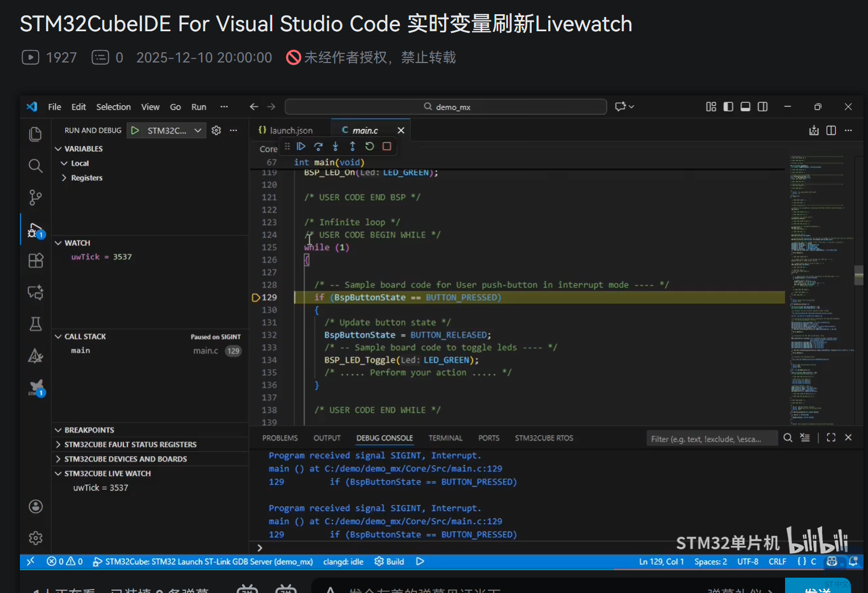Open the STM32Cube butterfly icon
Screen dimensions: 868x593
36,388
